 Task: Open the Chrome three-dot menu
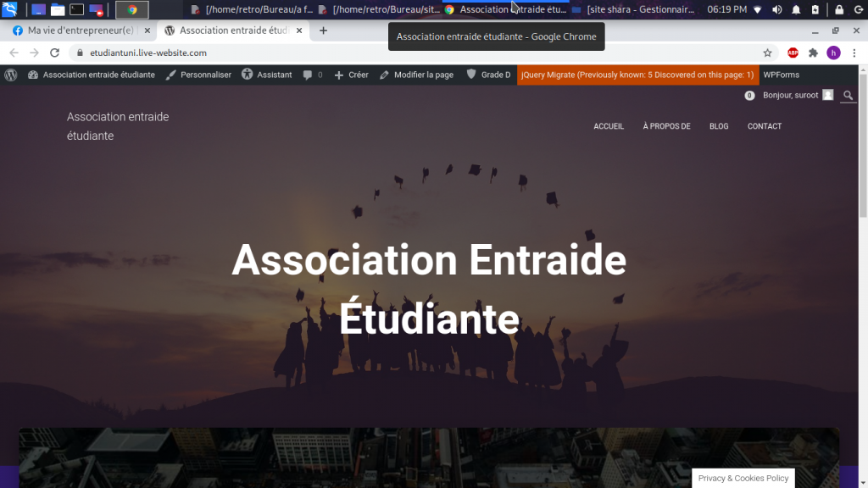pos(854,53)
